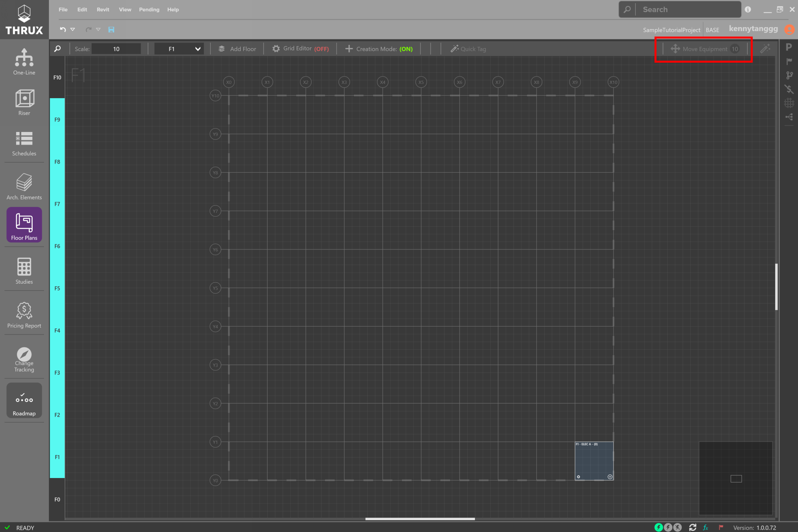Viewport: 798px width, 532px height.
Task: Open the Help menu
Action: tap(173, 9)
